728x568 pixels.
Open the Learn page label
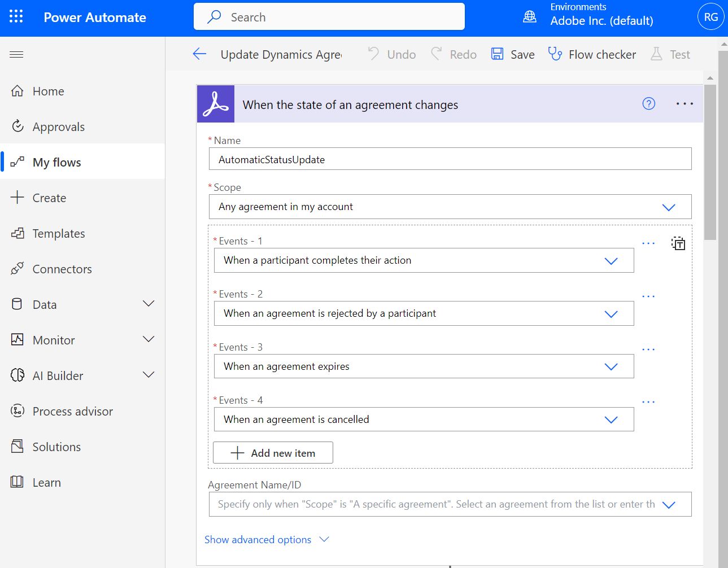47,482
